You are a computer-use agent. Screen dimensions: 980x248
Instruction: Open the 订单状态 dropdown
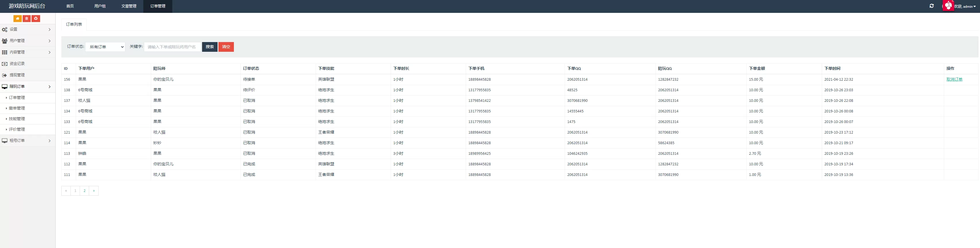105,47
